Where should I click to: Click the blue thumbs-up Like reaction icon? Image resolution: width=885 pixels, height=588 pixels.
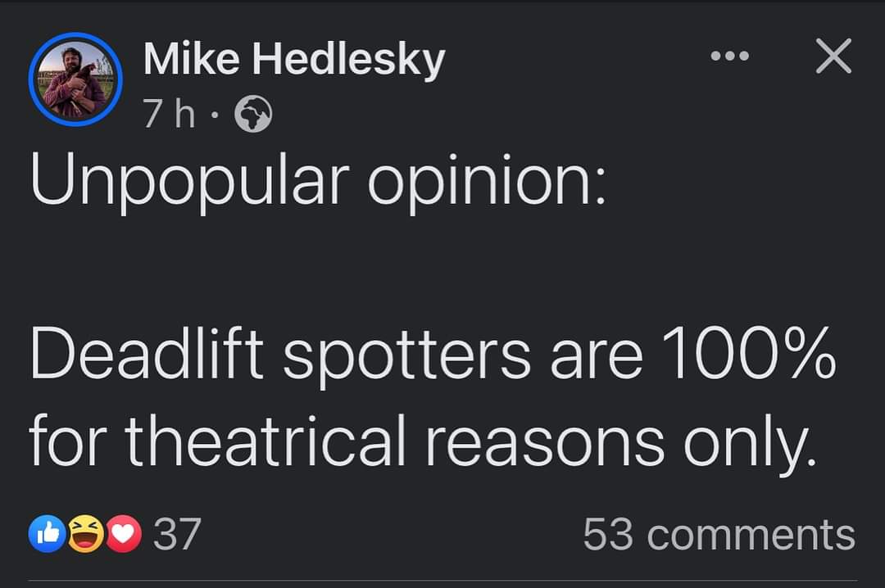(46, 535)
